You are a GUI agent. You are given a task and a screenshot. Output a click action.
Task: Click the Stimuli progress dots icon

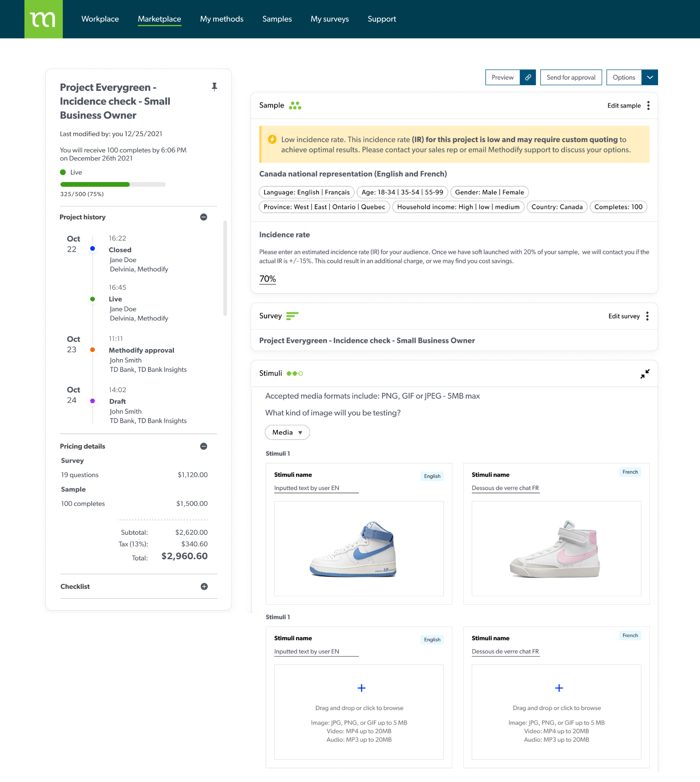295,373
